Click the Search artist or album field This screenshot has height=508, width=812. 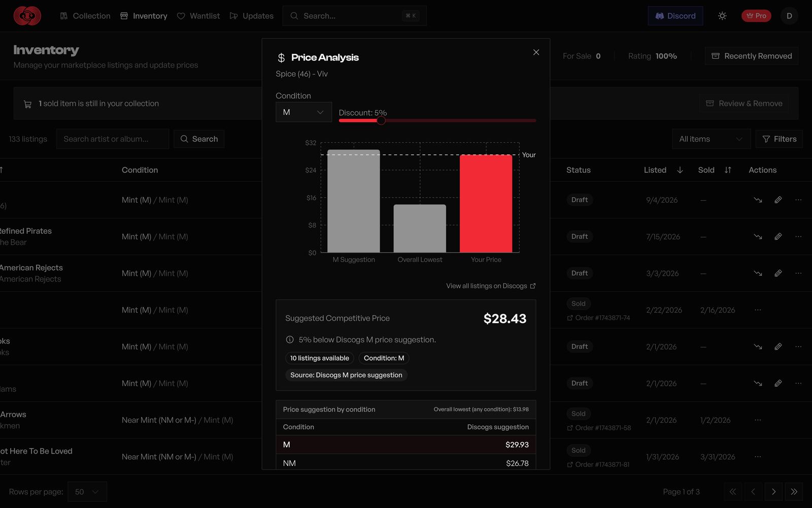coord(113,139)
